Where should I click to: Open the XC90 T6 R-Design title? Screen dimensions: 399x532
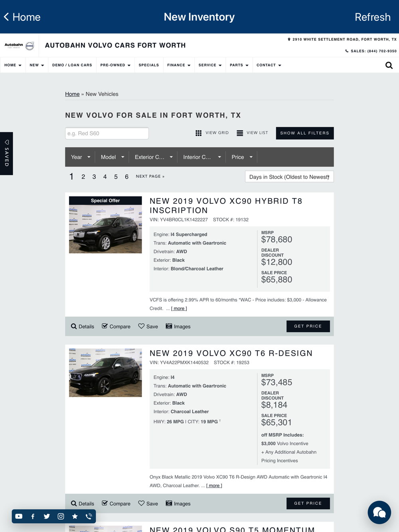(231, 353)
